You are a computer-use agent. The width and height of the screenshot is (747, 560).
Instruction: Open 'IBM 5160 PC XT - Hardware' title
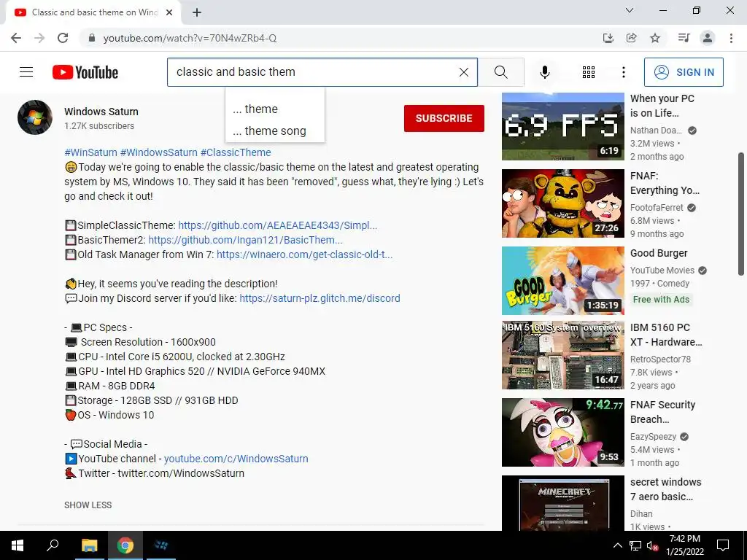[666, 335]
